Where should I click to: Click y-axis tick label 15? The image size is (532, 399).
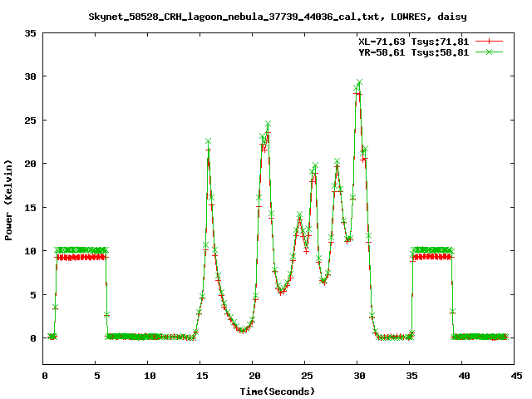30,208
